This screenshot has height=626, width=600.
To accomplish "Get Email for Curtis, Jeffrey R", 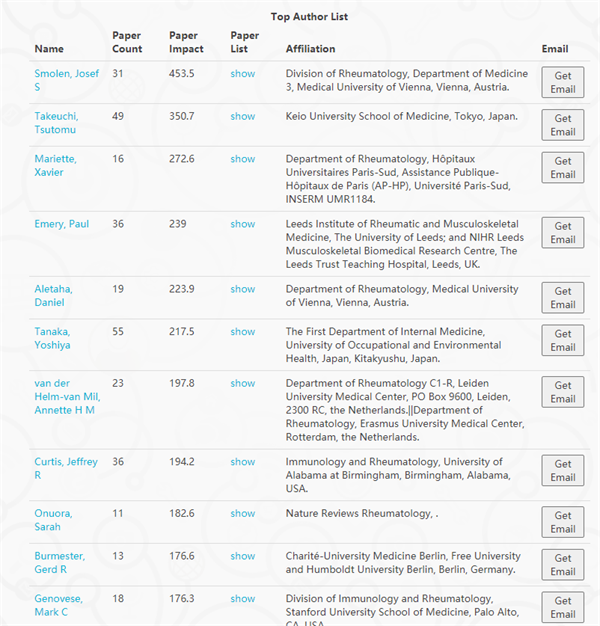I will (562, 470).
